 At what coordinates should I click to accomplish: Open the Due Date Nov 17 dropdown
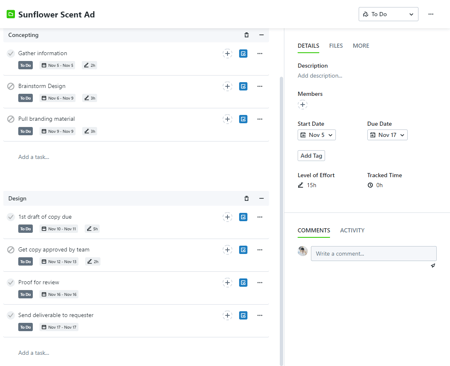coord(387,135)
